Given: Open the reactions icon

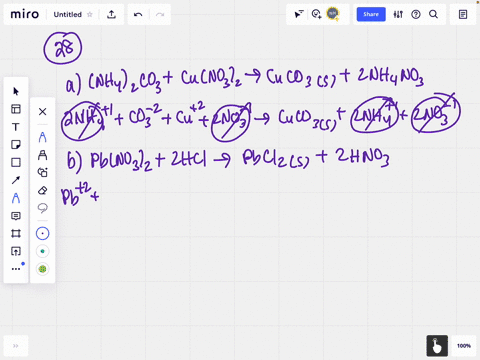Looking at the screenshot, I should (316, 14).
